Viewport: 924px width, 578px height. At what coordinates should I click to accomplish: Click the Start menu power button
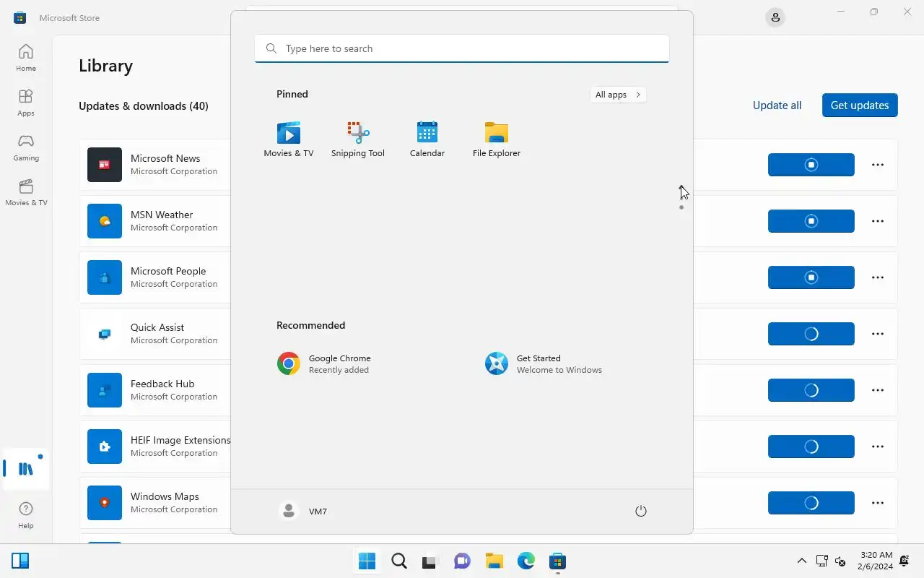pyautogui.click(x=640, y=511)
